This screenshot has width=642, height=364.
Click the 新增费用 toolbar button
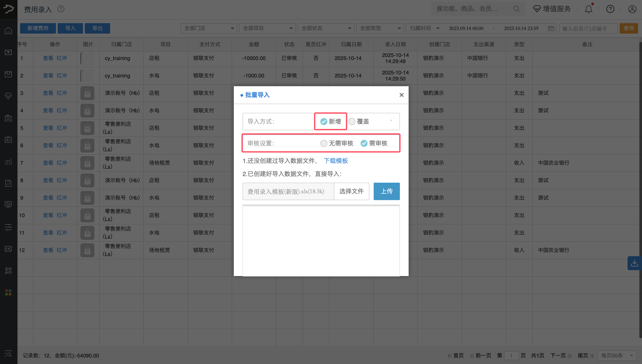tap(38, 28)
